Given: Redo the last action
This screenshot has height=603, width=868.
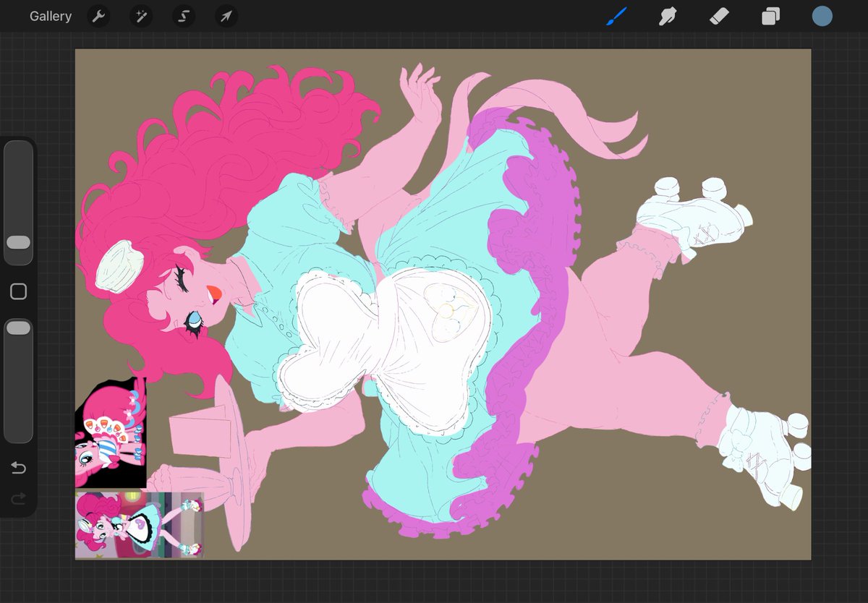Looking at the screenshot, I should [19, 498].
